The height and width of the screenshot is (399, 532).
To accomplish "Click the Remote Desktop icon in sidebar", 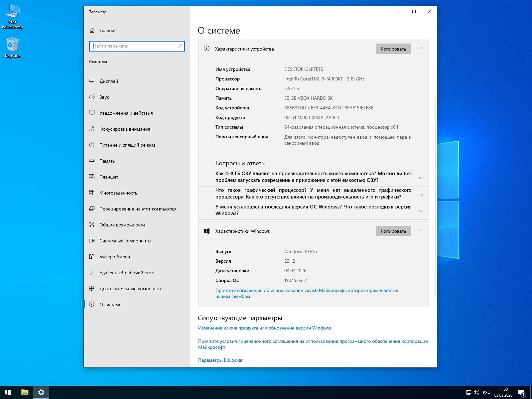I will 92,272.
